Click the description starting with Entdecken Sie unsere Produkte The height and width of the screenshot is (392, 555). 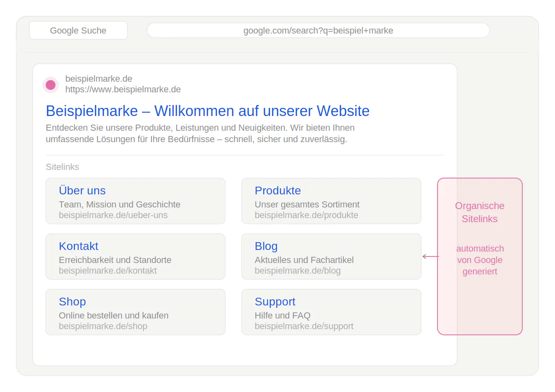[x=200, y=133]
